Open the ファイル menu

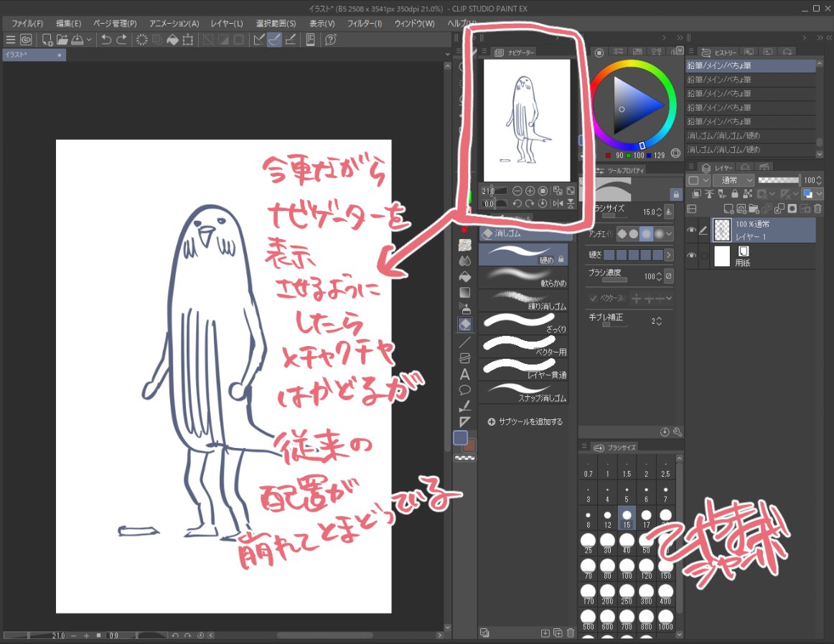tap(25, 23)
